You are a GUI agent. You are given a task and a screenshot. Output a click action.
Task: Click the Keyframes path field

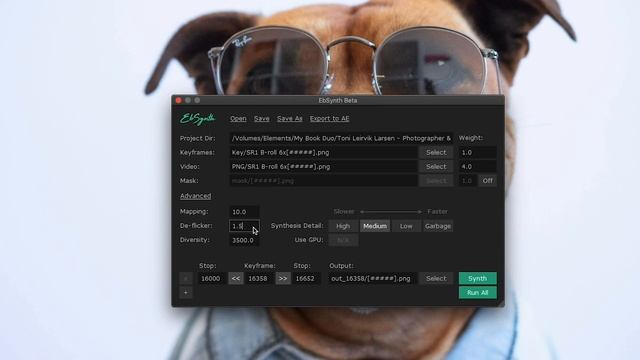point(323,152)
